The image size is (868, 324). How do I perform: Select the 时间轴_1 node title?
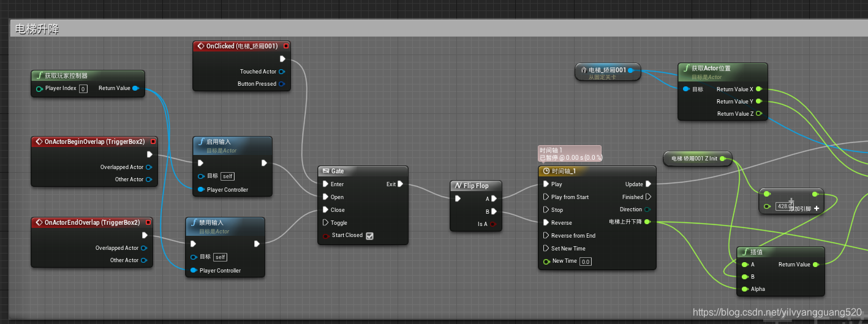pyautogui.click(x=564, y=171)
